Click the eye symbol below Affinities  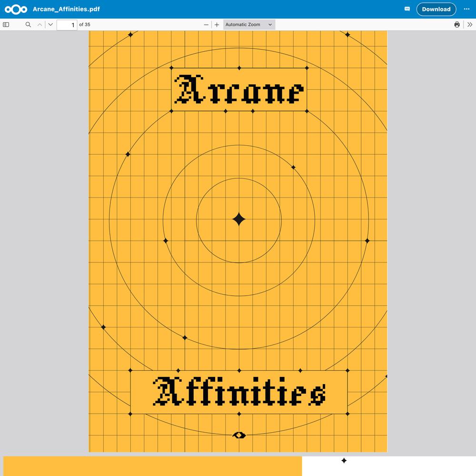[239, 435]
